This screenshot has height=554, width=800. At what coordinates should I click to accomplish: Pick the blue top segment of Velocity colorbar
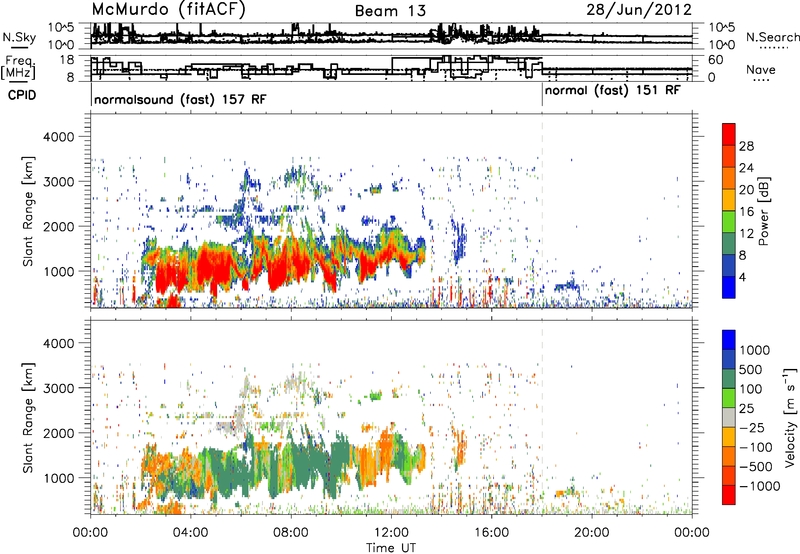[x=729, y=340]
